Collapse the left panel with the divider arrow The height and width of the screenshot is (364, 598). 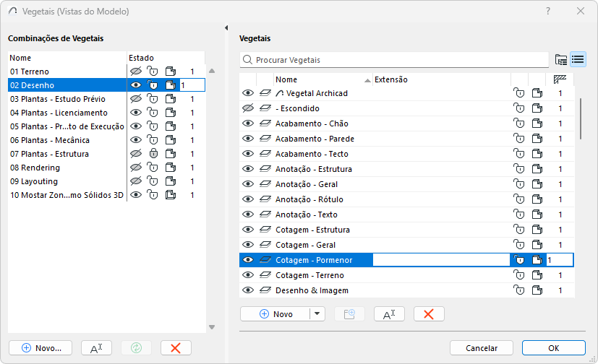coord(227,28)
